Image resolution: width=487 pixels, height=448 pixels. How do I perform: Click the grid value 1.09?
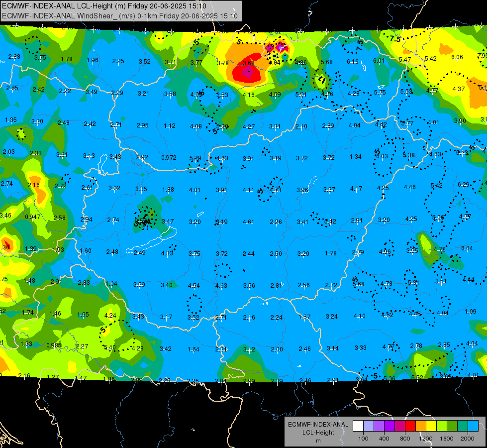coord(471,311)
